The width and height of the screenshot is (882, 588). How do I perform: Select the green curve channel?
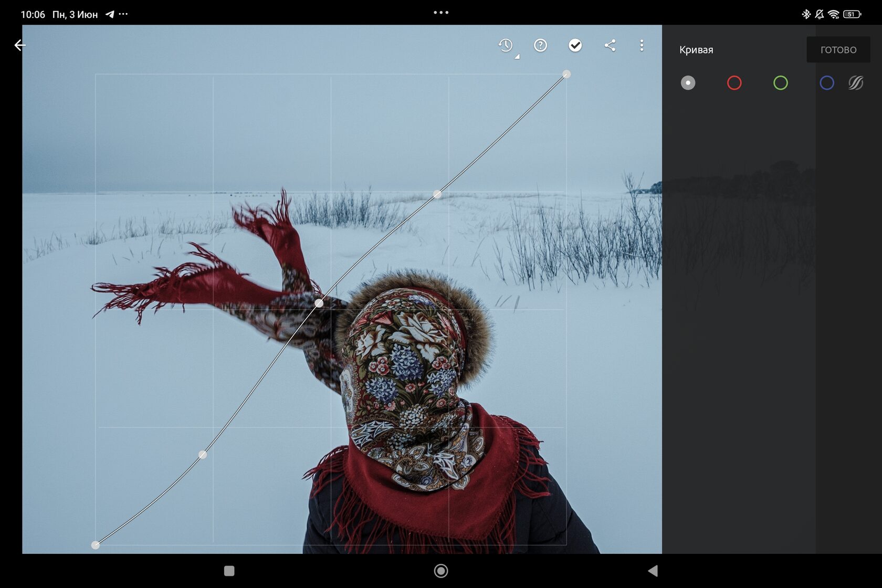[781, 83]
